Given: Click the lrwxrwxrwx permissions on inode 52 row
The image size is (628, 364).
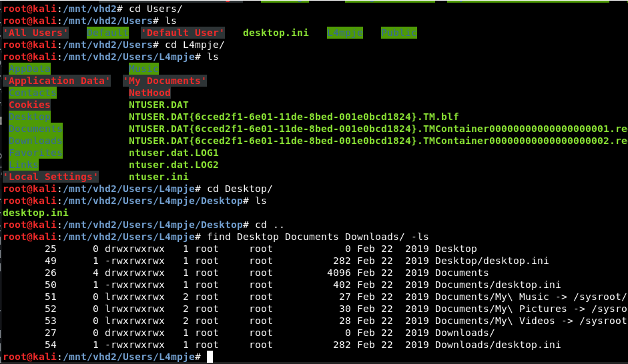Looking at the screenshot, I should pyautogui.click(x=135, y=309).
